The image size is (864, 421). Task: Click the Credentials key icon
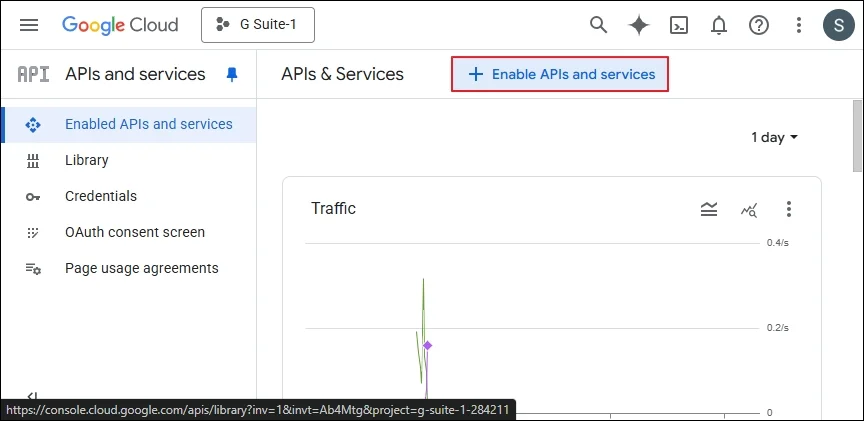click(33, 197)
